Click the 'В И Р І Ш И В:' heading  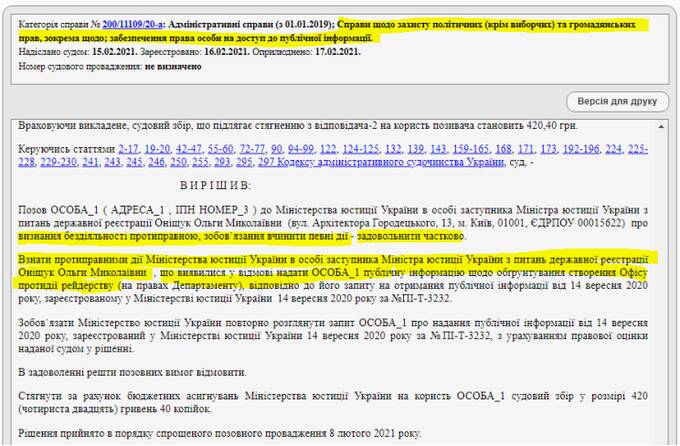[216, 186]
